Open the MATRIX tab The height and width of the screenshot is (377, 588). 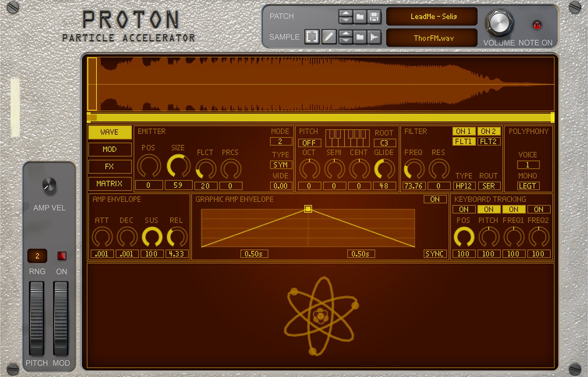[109, 184]
